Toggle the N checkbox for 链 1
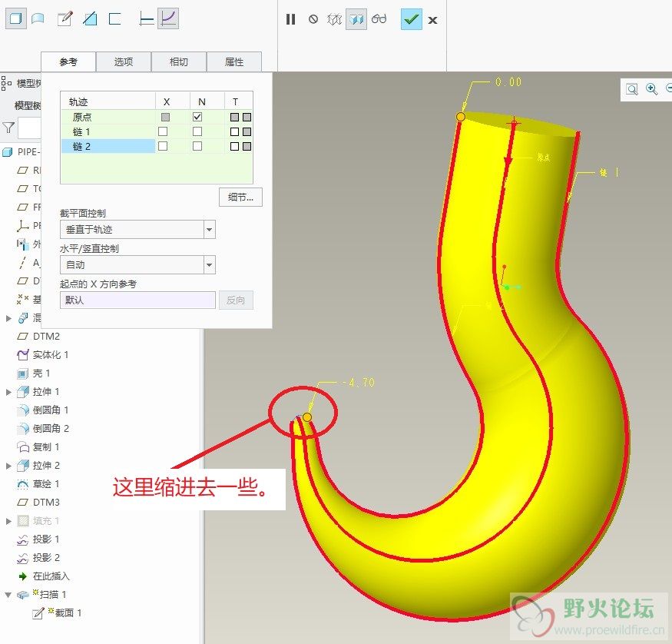672x644 pixels. coord(197,131)
